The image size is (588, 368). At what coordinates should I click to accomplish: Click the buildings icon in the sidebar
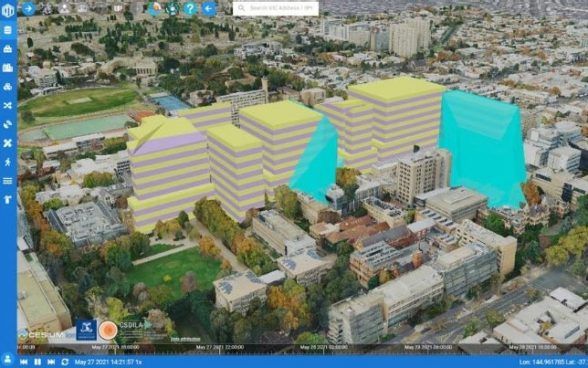8,68
